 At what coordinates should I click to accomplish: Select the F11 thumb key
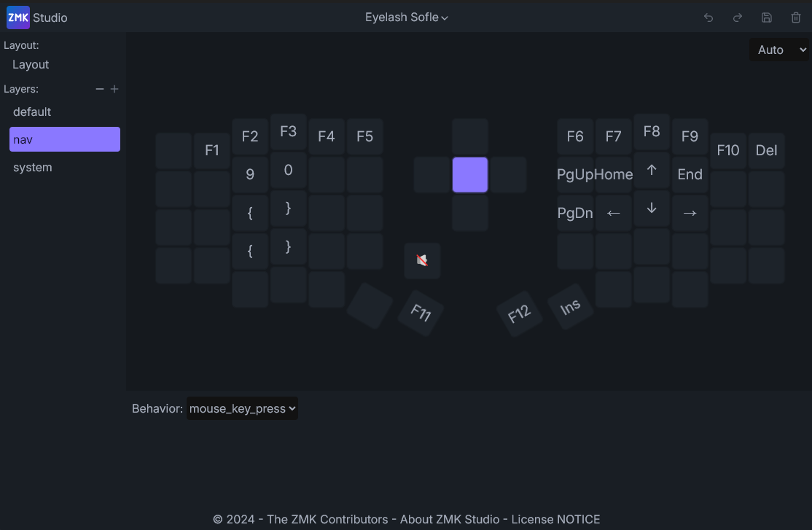(421, 313)
